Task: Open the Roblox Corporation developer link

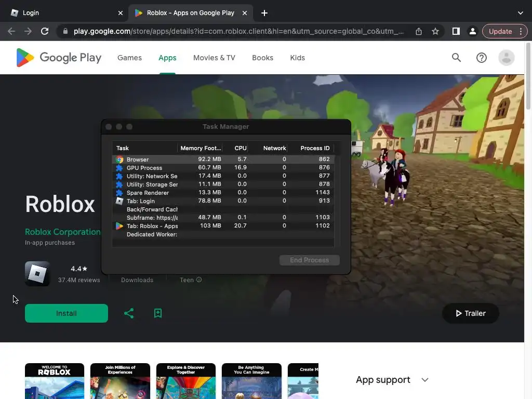Action: 63,232
